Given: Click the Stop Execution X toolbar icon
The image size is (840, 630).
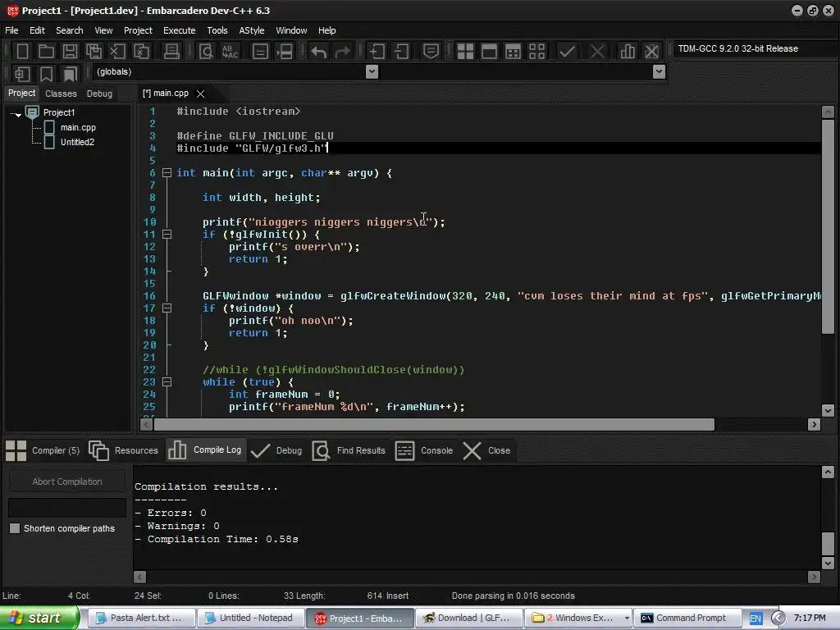Looking at the screenshot, I should 597,52.
